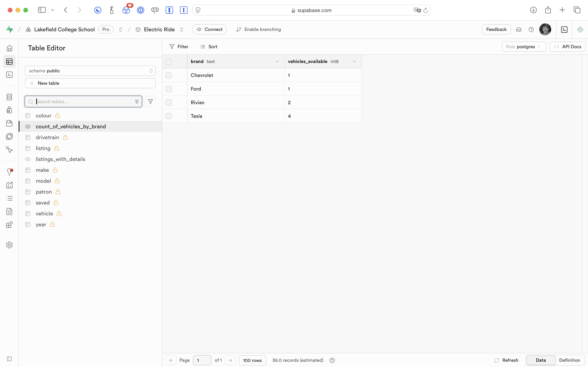Open the SQL Editor sidebar icon
Image resolution: width=588 pixels, height=367 pixels.
coord(9,75)
